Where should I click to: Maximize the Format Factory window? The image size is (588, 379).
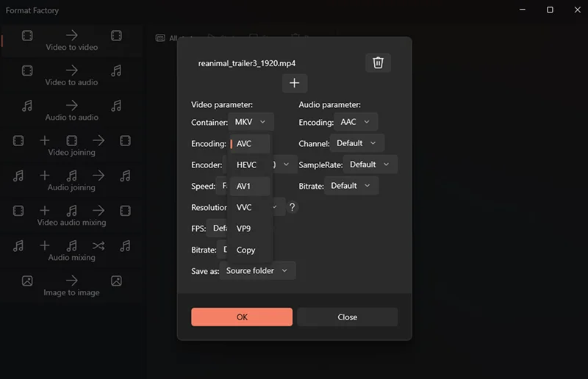click(x=550, y=10)
